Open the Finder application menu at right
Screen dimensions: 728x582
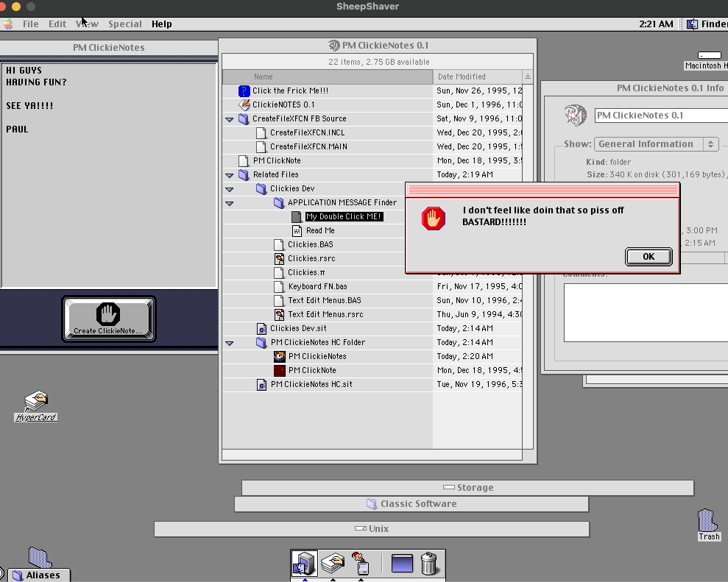click(x=707, y=24)
